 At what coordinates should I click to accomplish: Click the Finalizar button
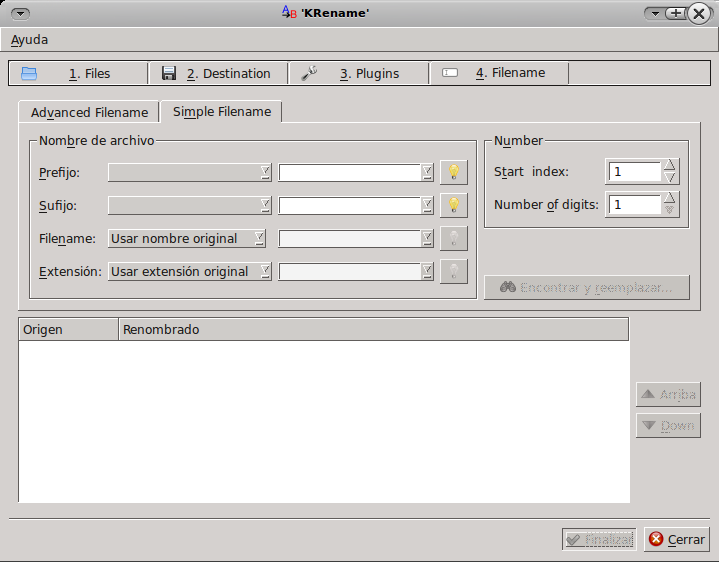click(599, 539)
